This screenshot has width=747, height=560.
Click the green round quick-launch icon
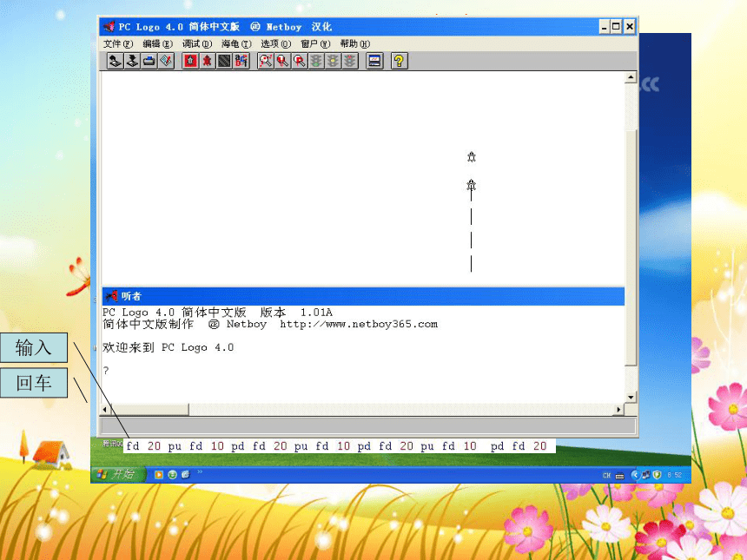tap(173, 474)
